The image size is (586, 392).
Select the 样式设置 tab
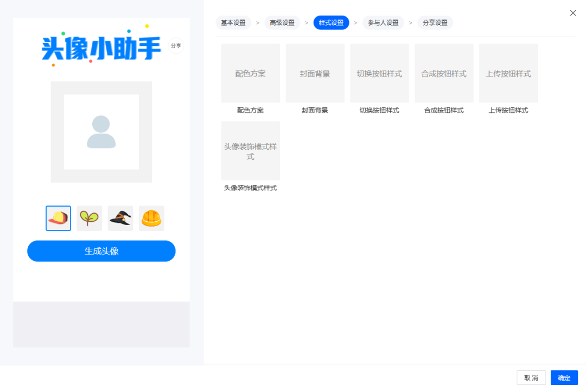331,23
